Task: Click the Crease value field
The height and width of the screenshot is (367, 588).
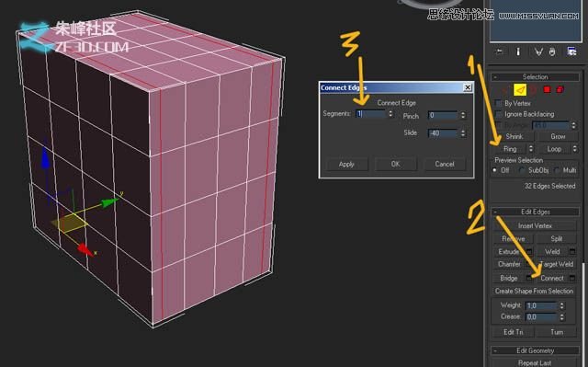Action: click(542, 316)
